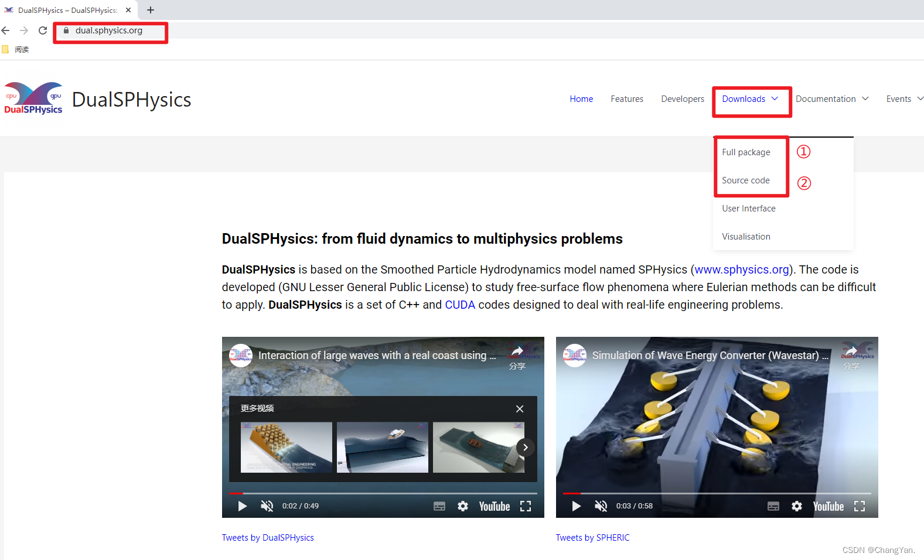Click the DualSPHysics logo image

coord(33,98)
